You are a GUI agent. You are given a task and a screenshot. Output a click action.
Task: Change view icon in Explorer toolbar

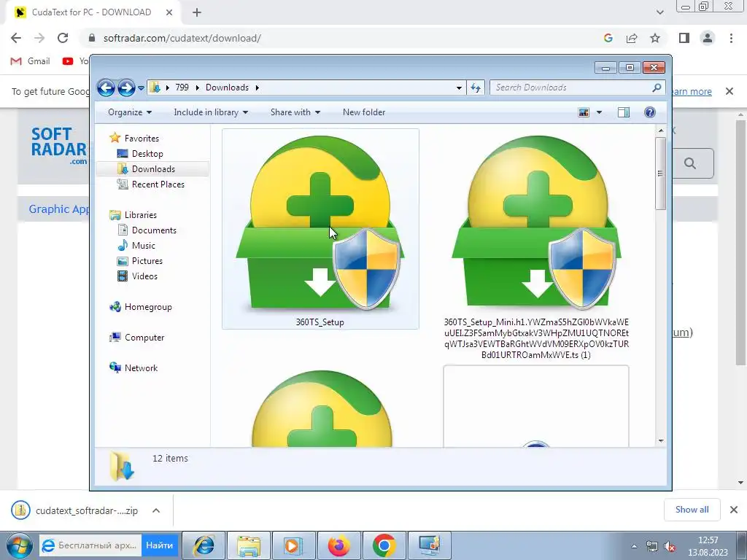click(584, 112)
